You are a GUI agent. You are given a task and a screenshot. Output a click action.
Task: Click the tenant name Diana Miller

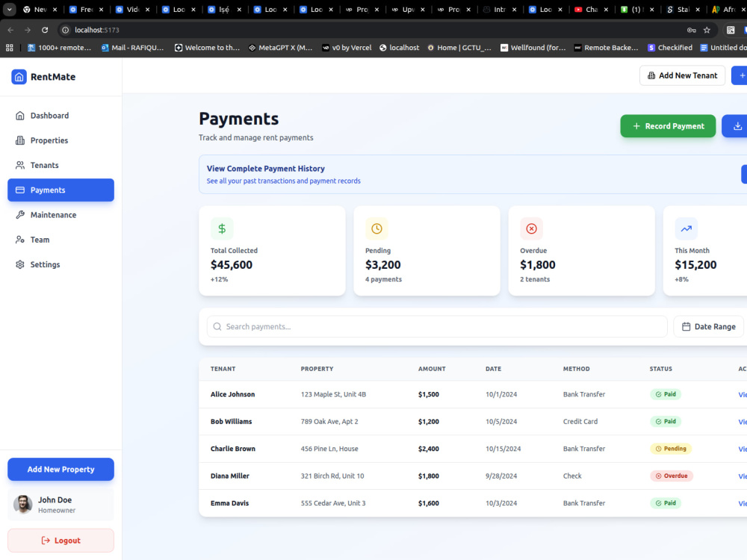pos(229,476)
